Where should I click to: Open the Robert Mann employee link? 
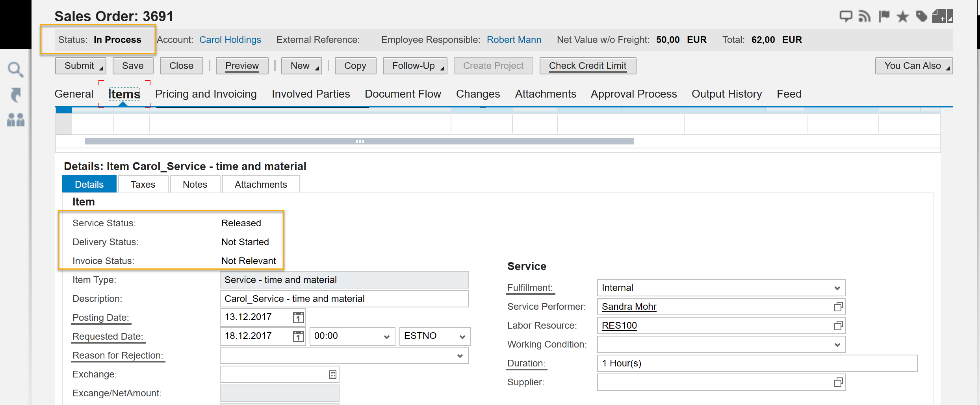click(514, 40)
